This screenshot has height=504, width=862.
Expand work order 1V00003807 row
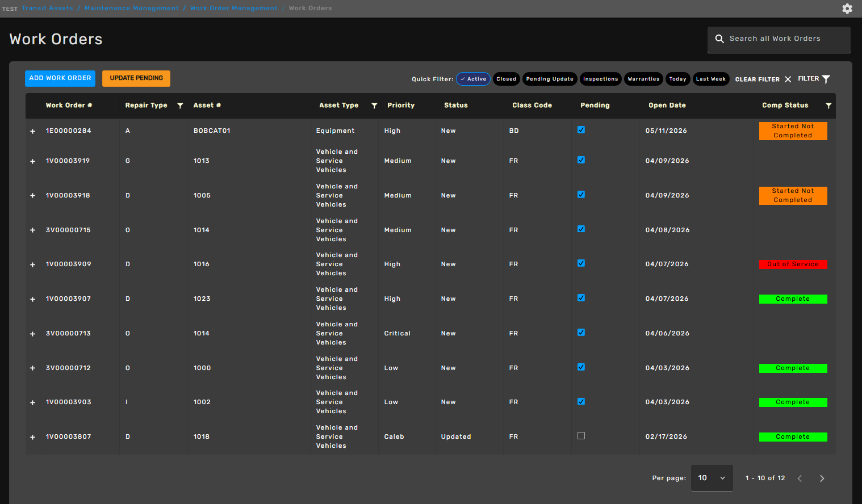click(32, 437)
